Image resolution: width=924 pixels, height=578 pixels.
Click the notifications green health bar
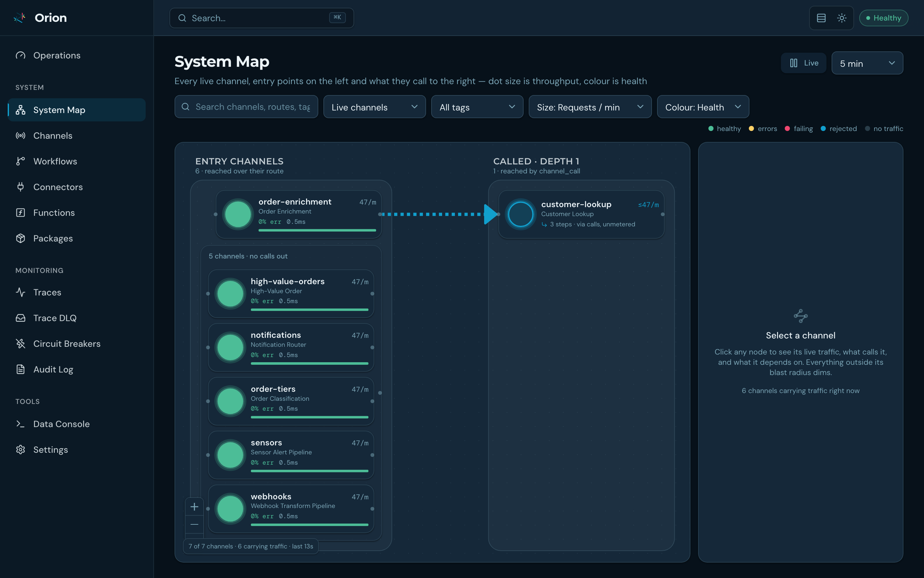tap(310, 363)
